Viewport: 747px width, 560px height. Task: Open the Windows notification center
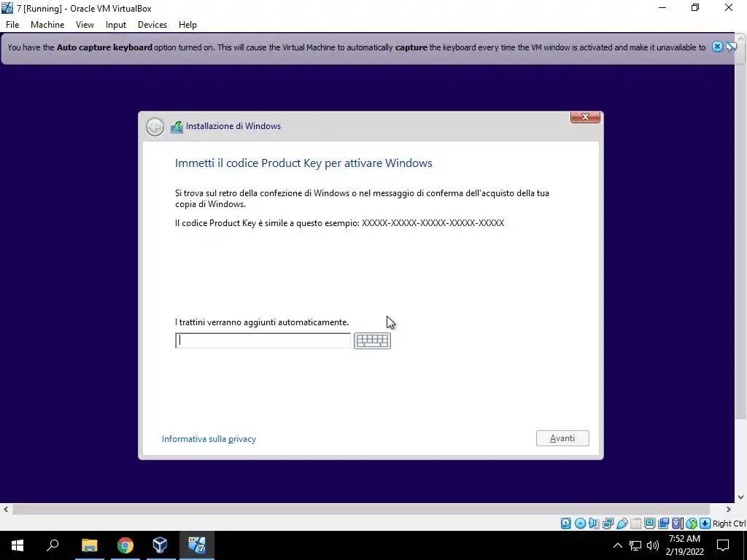coord(723,545)
